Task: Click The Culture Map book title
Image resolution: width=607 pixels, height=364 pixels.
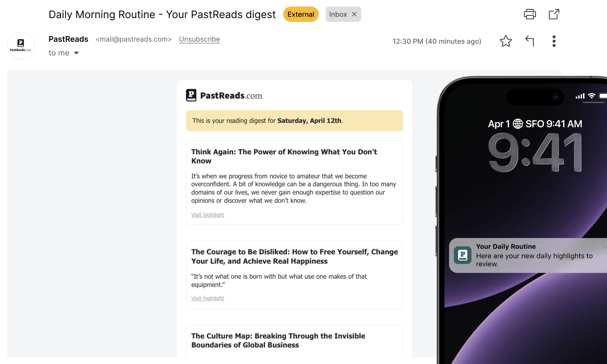Action: tap(278, 340)
